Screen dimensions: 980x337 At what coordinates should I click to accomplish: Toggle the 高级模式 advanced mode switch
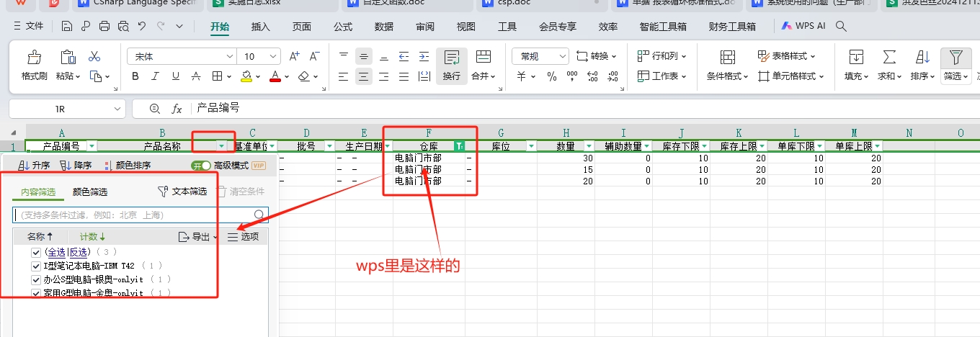tap(200, 166)
